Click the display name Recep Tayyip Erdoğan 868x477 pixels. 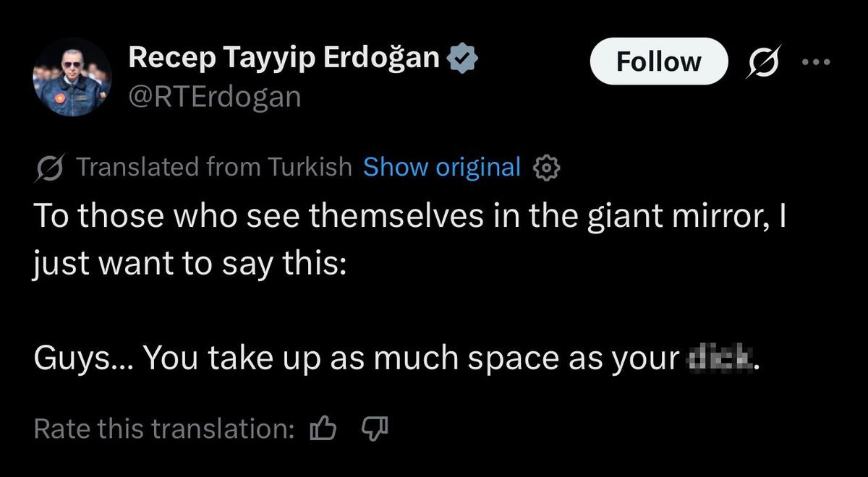point(286,56)
